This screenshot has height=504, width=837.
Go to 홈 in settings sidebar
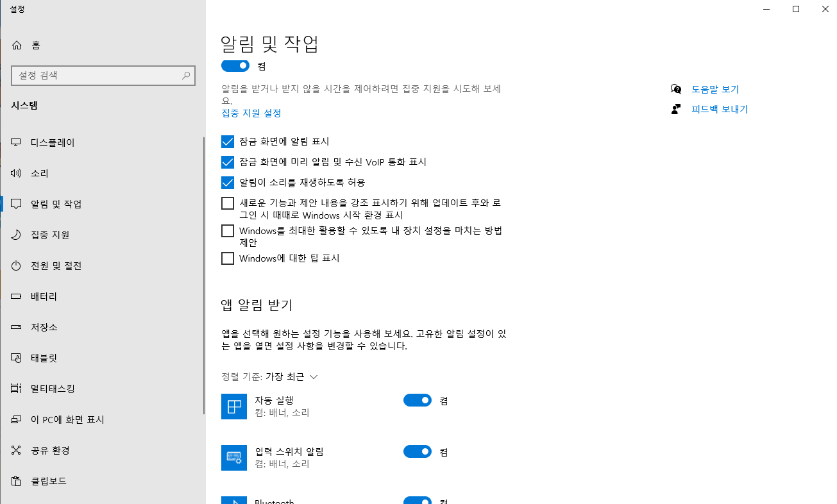(103, 45)
